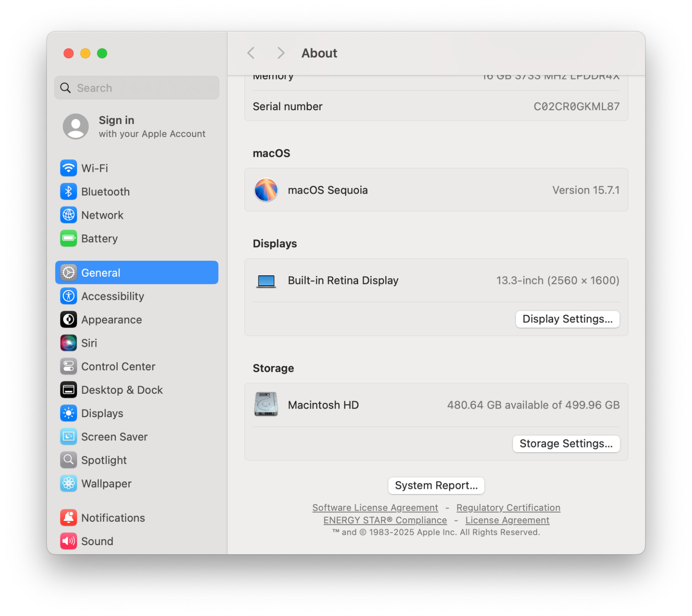Open Accessibility settings
This screenshot has height=616, width=692.
[137, 296]
